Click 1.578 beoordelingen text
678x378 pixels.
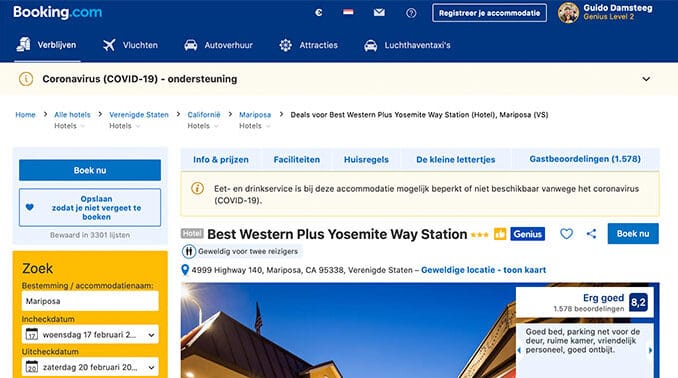tap(588, 309)
